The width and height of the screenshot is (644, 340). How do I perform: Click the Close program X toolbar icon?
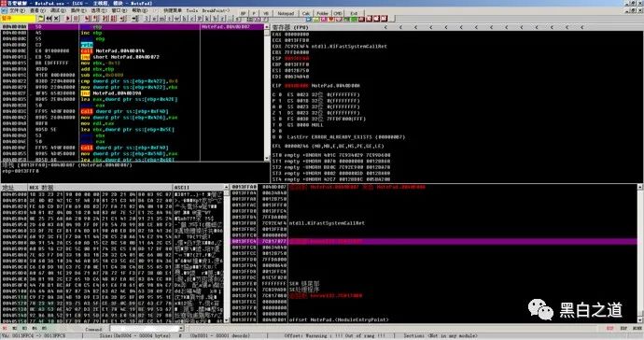tap(57, 19)
